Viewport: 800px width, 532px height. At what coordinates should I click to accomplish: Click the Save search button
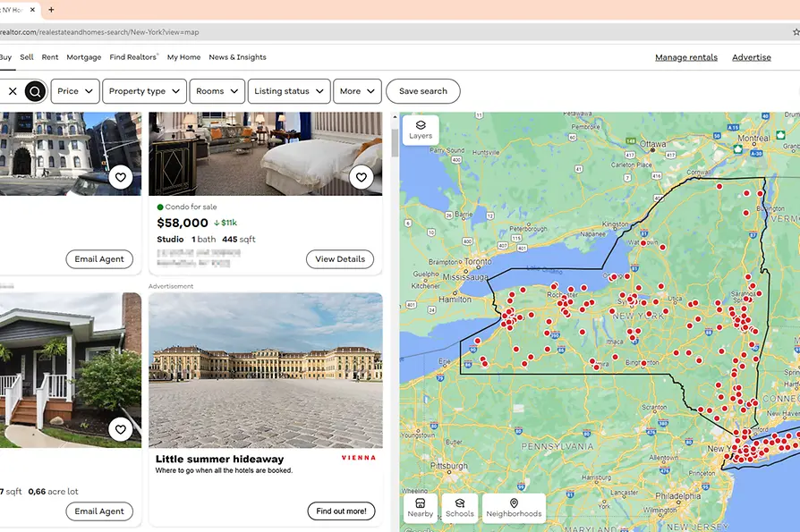(x=422, y=91)
